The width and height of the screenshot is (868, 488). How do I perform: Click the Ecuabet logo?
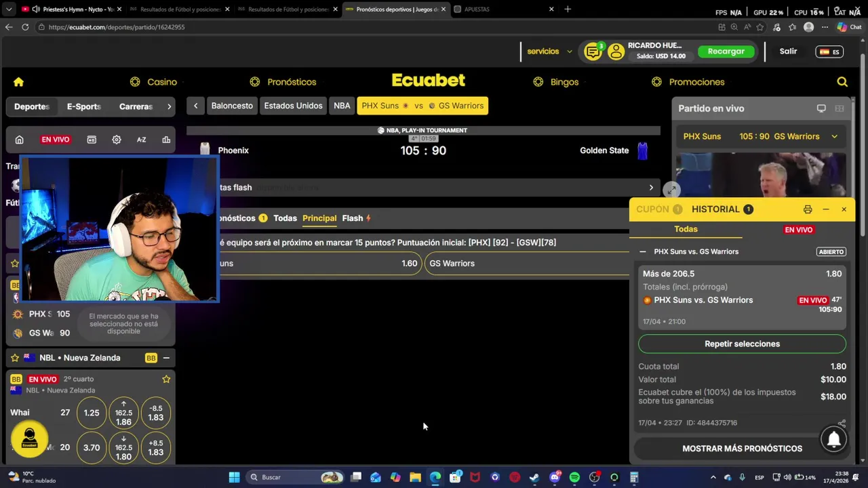point(429,81)
